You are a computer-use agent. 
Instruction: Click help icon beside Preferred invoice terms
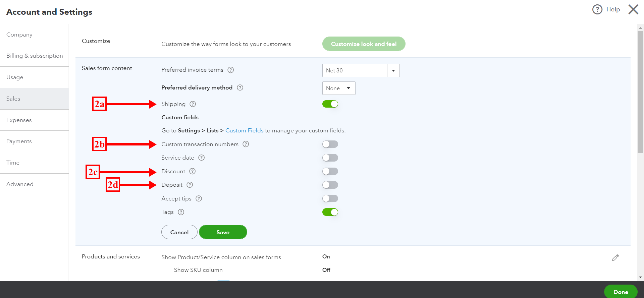[x=231, y=70]
